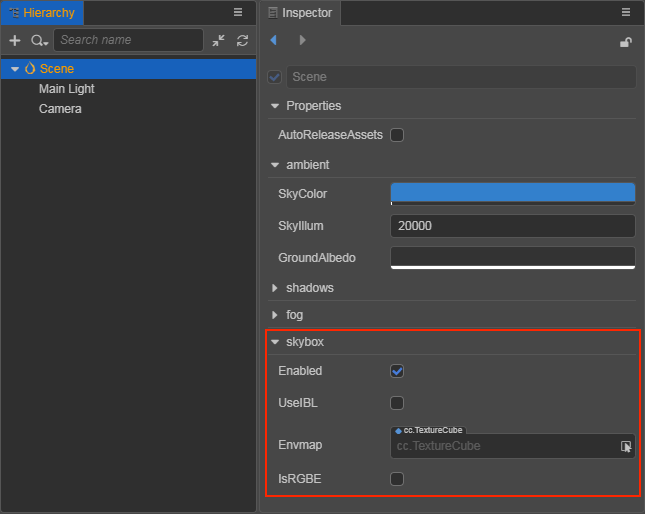645x514 pixels.
Task: Open the search type filter icon
Action: pos(39,40)
